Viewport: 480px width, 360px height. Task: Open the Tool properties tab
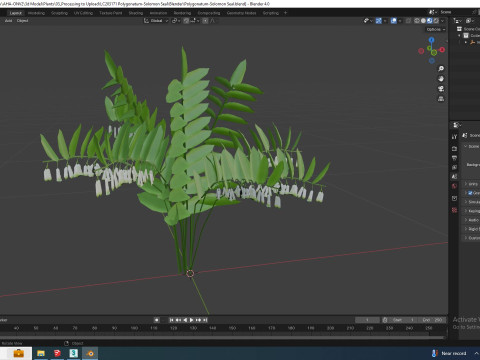point(454,137)
